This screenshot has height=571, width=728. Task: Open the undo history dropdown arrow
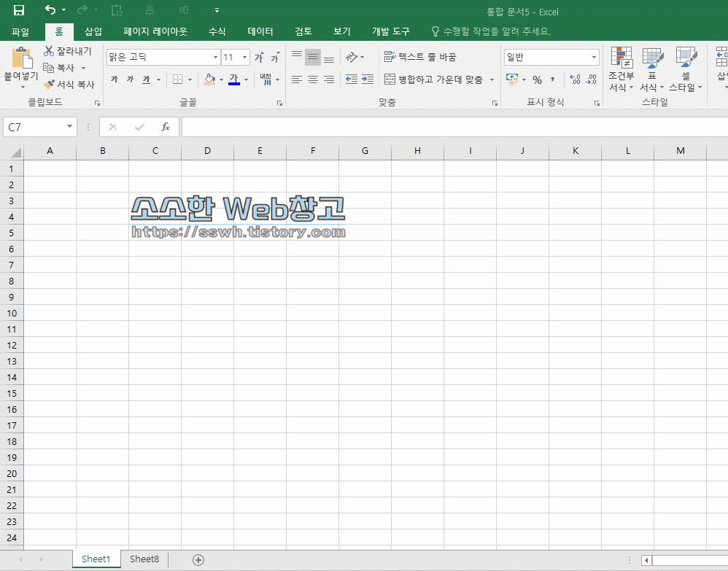63,9
